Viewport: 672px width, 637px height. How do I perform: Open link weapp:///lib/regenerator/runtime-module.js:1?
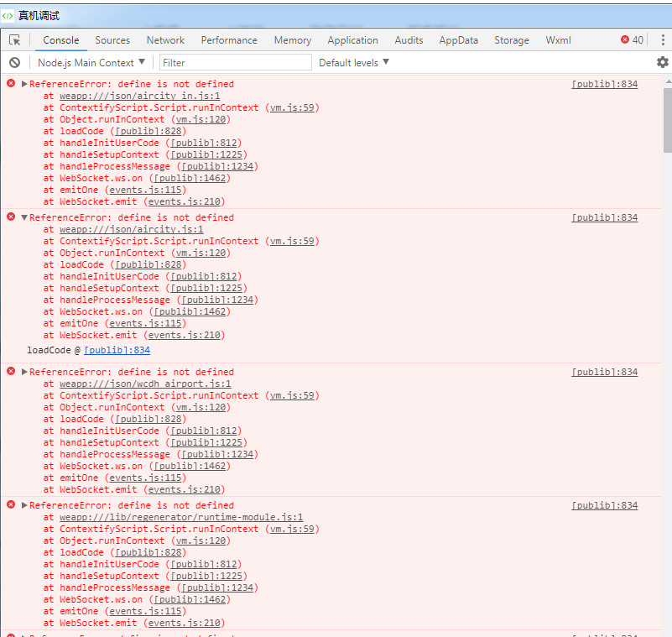point(181,517)
